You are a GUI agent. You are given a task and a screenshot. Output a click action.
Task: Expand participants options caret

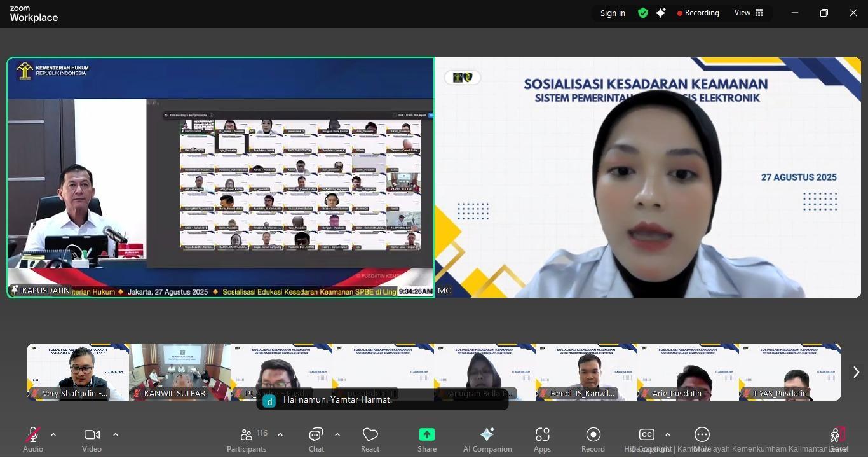click(280, 434)
